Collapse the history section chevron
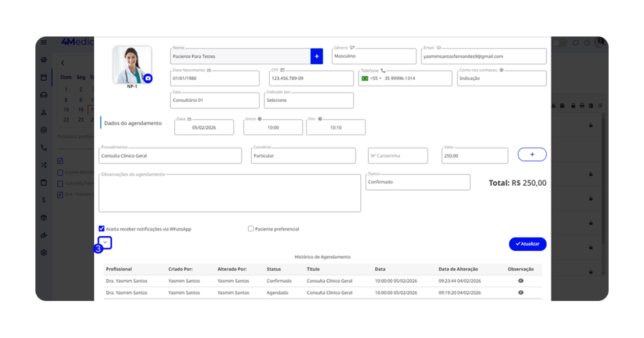The width and height of the screenshot is (644, 338). tap(106, 243)
